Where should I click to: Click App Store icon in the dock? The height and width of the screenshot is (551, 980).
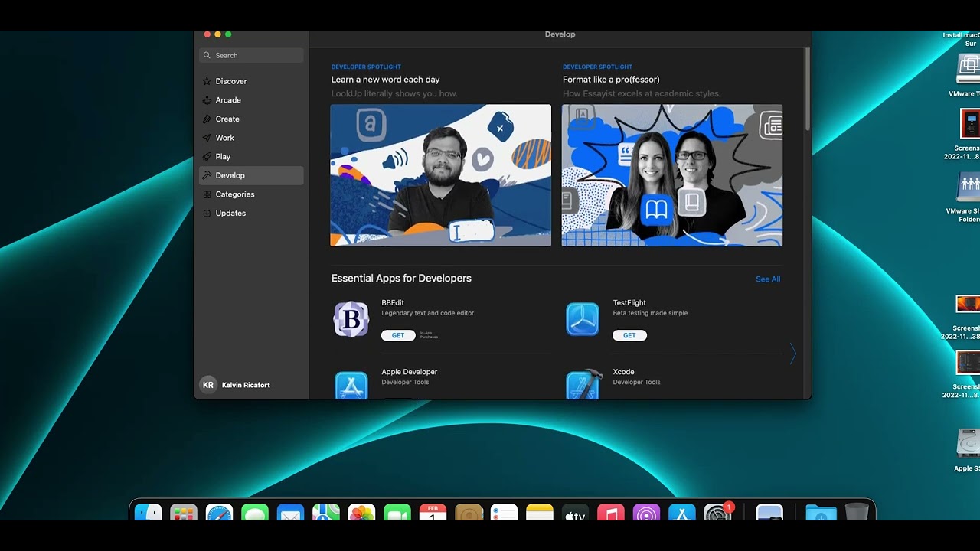click(682, 513)
